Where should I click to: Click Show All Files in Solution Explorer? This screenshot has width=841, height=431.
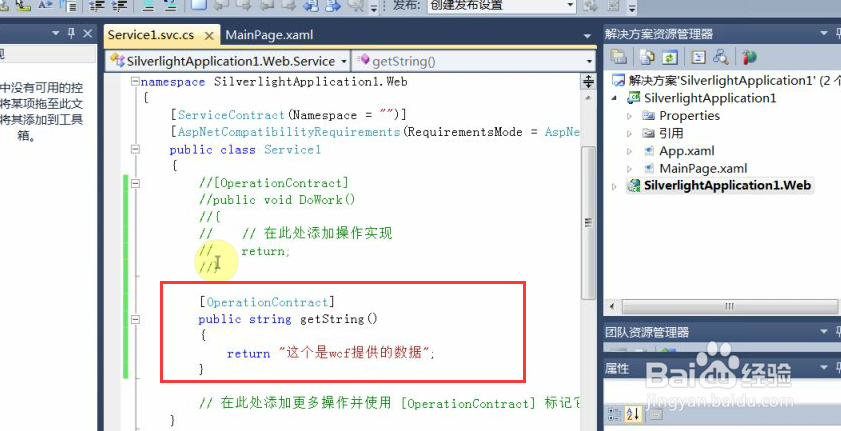coord(648,57)
